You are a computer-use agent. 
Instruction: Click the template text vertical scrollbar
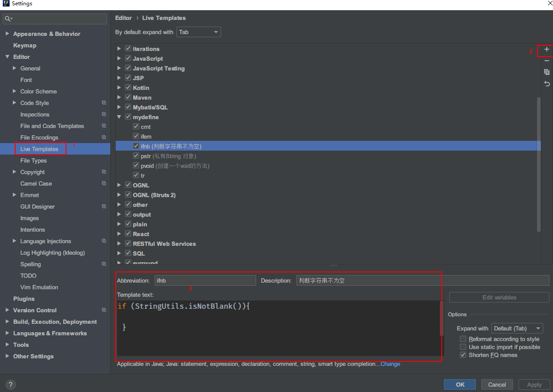[441, 318]
